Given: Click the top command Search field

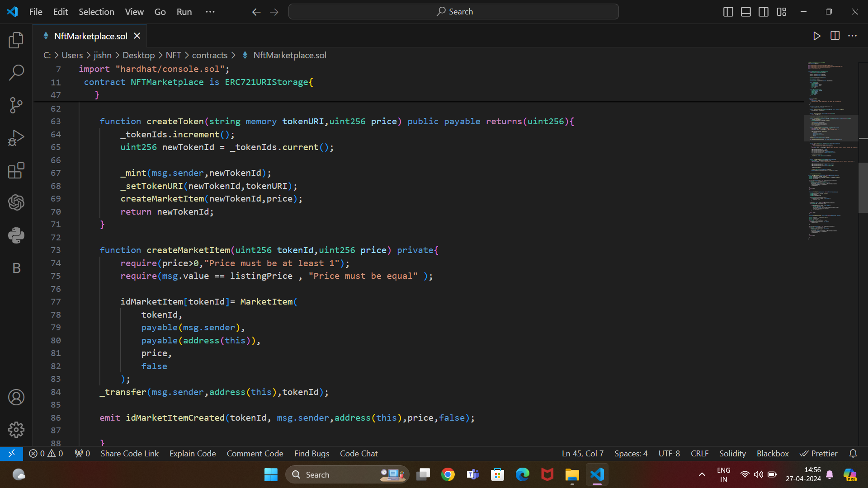Looking at the screenshot, I should click(453, 12).
